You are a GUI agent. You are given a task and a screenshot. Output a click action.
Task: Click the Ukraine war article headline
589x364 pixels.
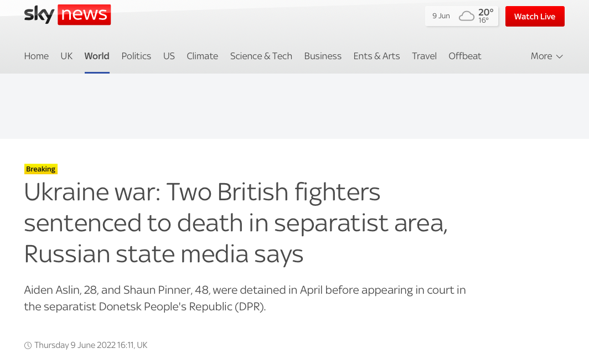coord(236,223)
